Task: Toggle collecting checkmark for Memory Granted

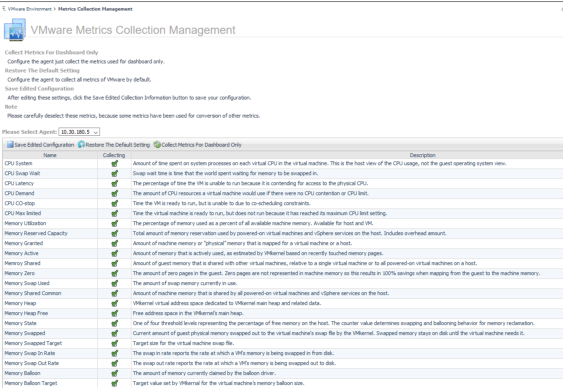Action: (114, 243)
